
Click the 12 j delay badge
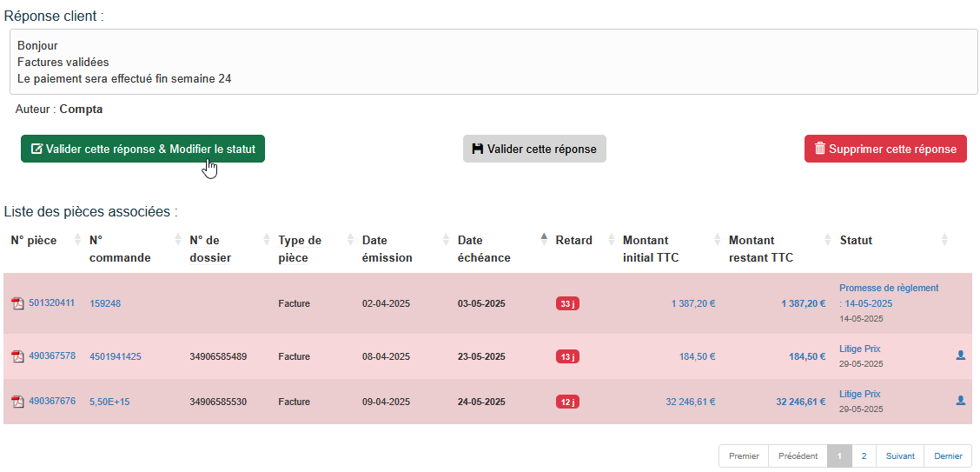coord(567,402)
